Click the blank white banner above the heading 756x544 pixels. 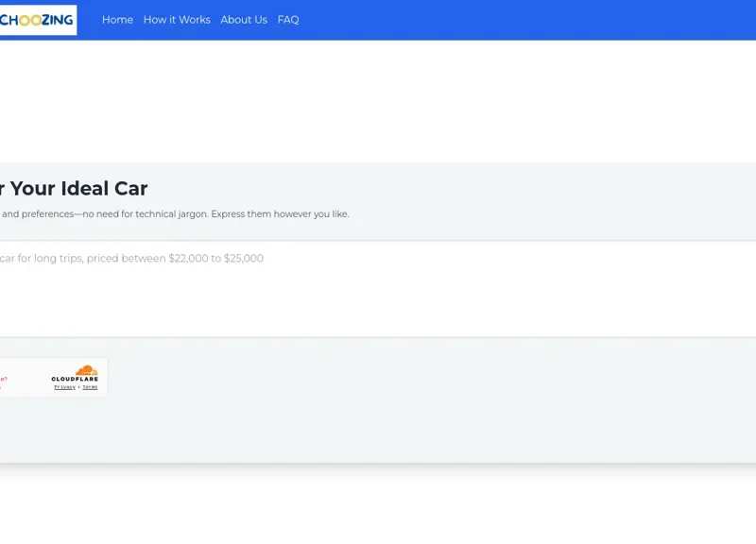(x=378, y=101)
